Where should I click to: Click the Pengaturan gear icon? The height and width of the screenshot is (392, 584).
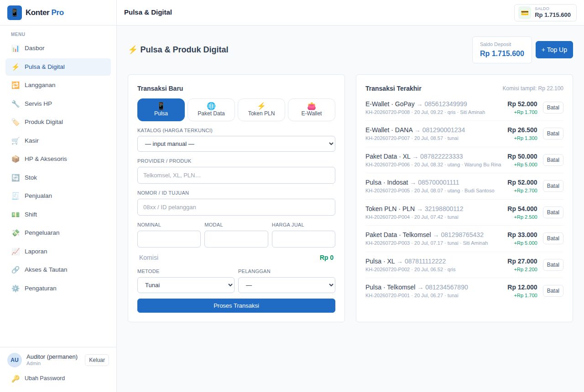pos(16,288)
